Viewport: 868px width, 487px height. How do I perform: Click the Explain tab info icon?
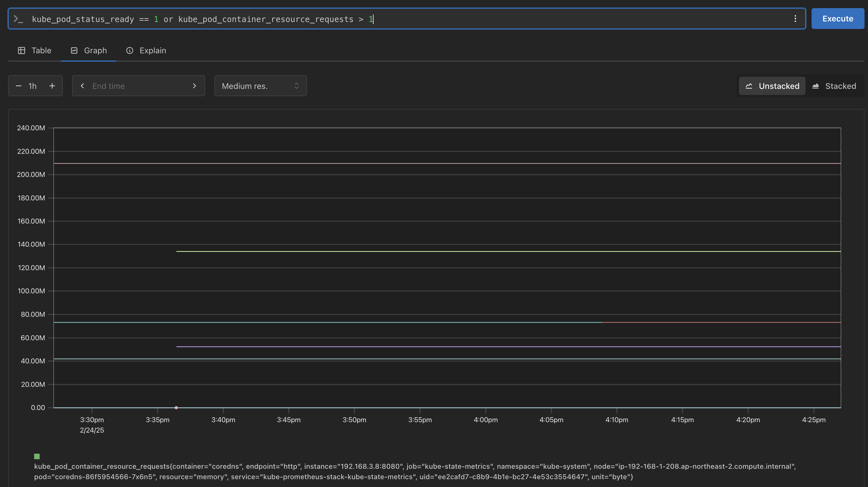(x=130, y=51)
